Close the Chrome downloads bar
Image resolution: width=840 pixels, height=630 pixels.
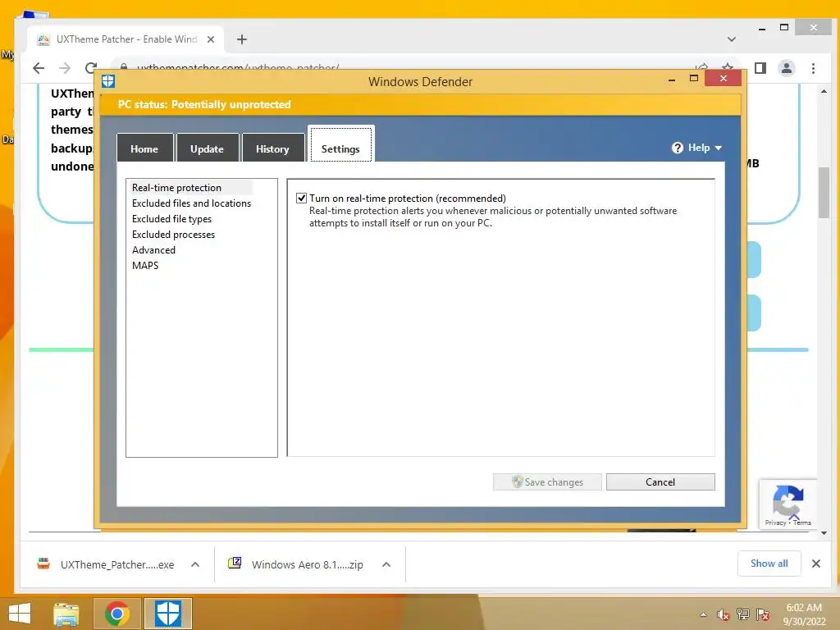[x=816, y=563]
